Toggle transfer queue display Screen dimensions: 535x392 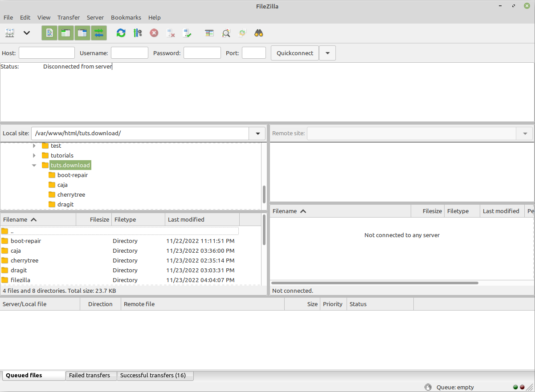click(x=99, y=33)
